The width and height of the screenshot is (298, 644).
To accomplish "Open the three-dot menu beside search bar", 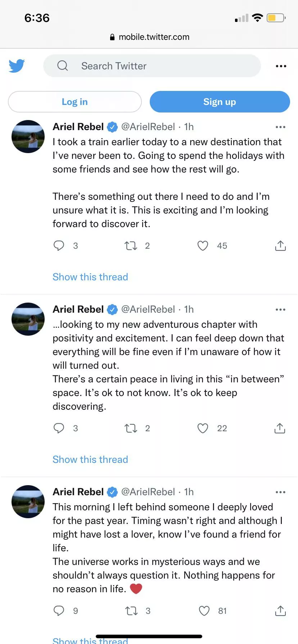I will click(x=281, y=66).
